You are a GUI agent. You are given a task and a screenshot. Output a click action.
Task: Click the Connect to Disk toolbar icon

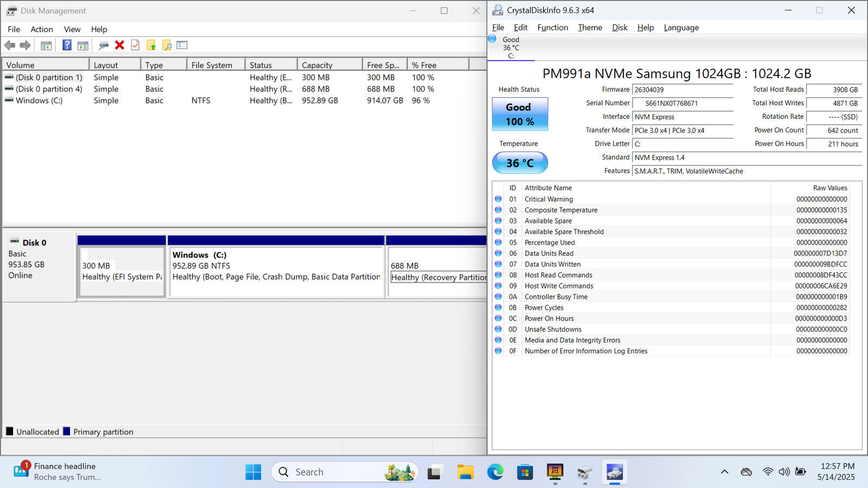103,46
